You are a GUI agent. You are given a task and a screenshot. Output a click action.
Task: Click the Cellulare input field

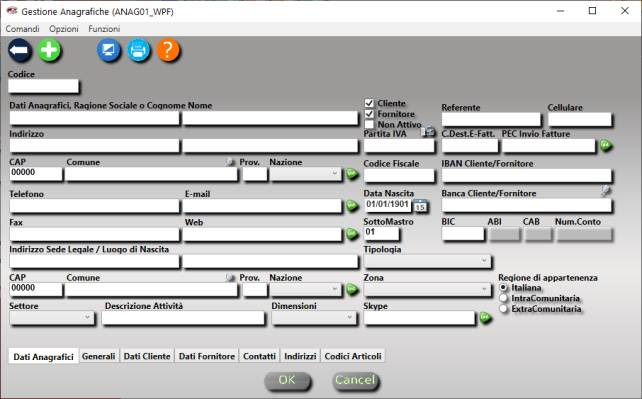pos(580,119)
